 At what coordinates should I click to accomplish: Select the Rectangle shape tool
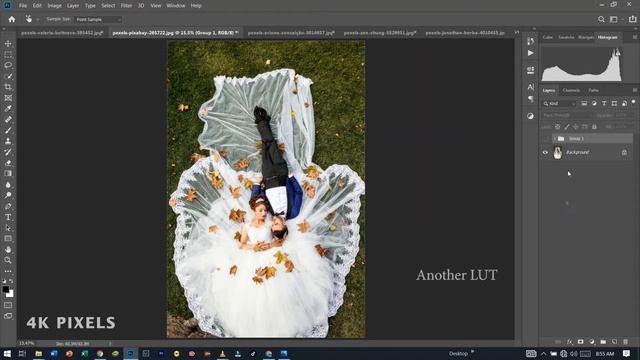(8, 238)
